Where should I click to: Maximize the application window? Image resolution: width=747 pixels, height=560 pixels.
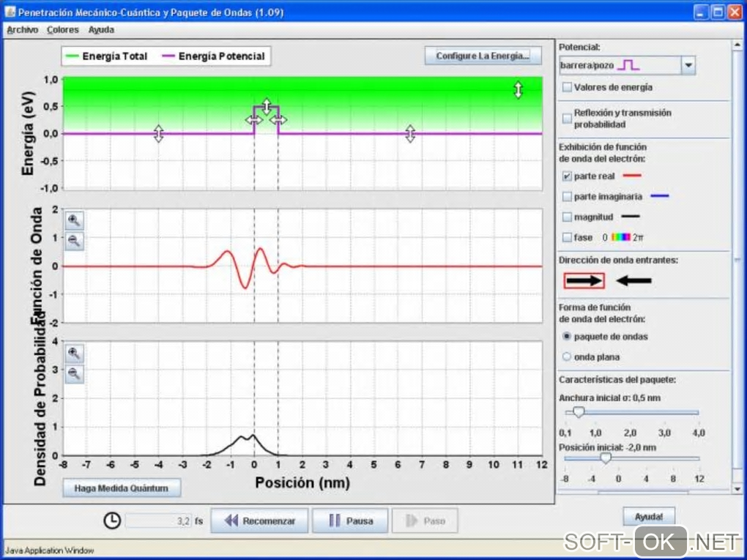[x=718, y=12]
